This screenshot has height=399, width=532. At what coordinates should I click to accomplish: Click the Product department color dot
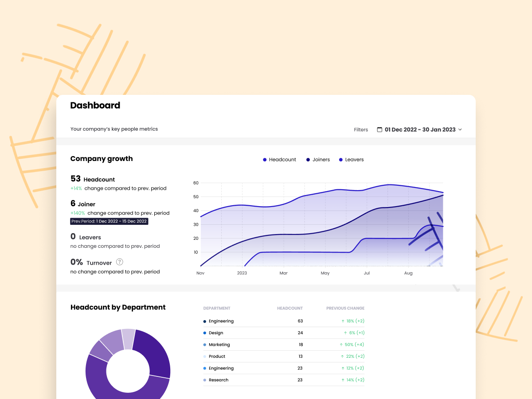pos(204,356)
